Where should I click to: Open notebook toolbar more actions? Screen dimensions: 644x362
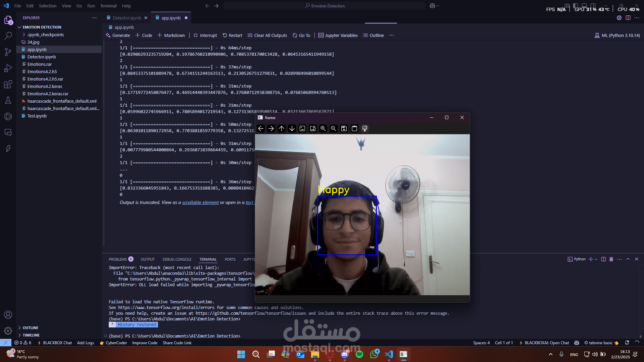392,35
